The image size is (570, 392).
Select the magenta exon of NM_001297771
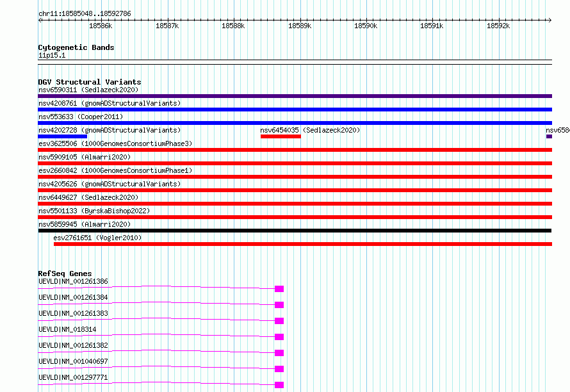[279, 385]
